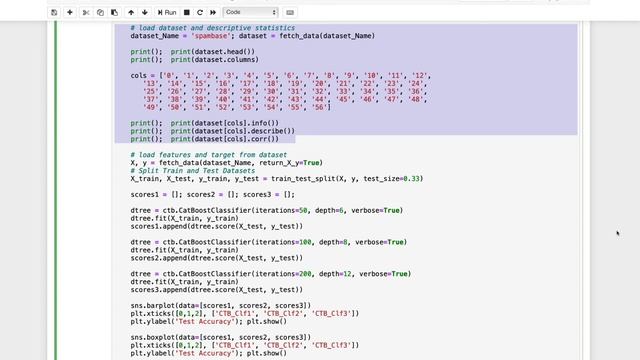
Task: Move selected cell up arrow
Action: pyautogui.click(x=131, y=13)
